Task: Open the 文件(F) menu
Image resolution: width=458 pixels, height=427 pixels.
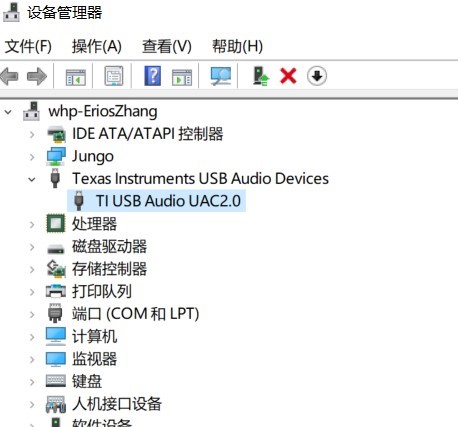Action: pyautogui.click(x=28, y=46)
